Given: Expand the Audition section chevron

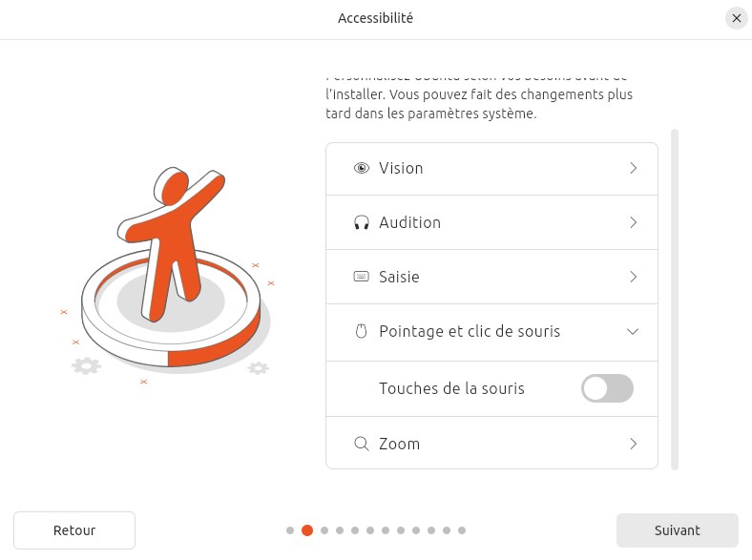Looking at the screenshot, I should click(x=633, y=222).
